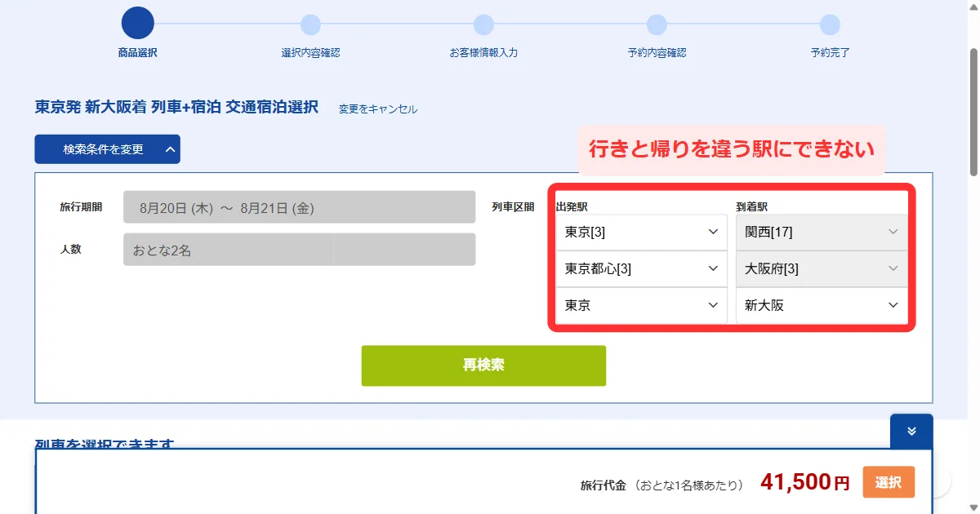
Task: Click the orange 選択 button
Action: [889, 482]
